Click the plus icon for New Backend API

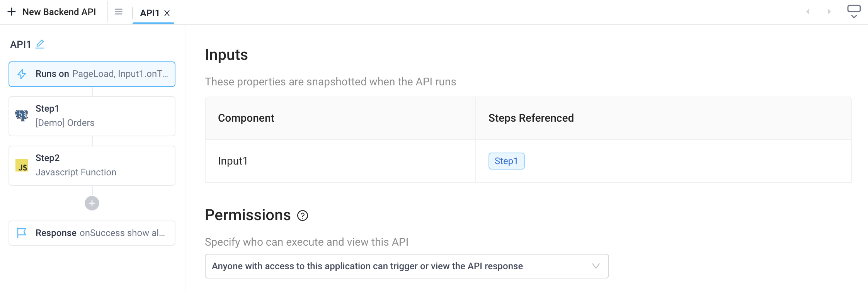pos(12,12)
